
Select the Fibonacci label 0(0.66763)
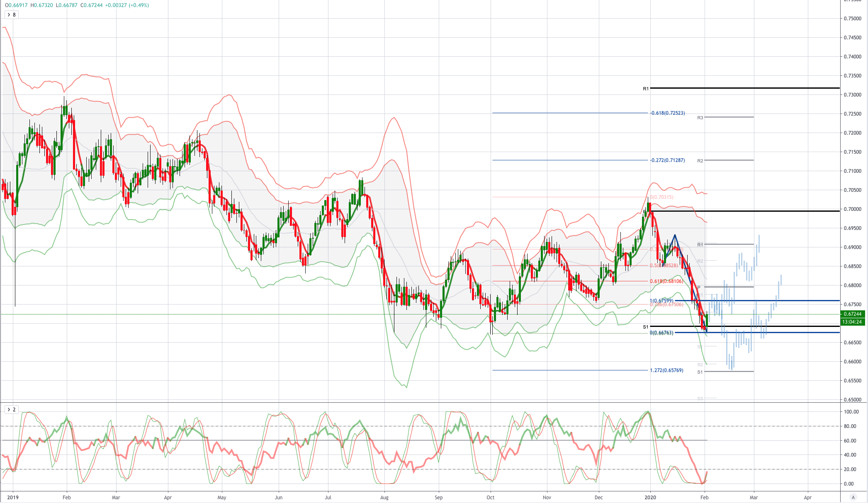[x=661, y=333]
